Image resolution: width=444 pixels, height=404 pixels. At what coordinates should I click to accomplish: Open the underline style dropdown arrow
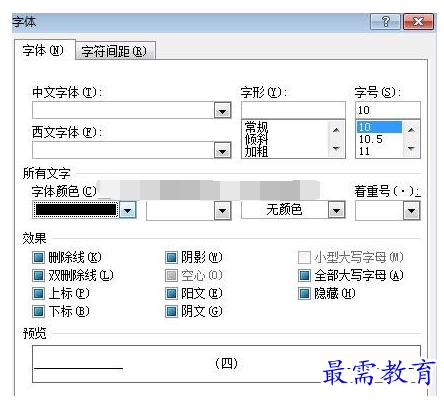tap(222, 211)
